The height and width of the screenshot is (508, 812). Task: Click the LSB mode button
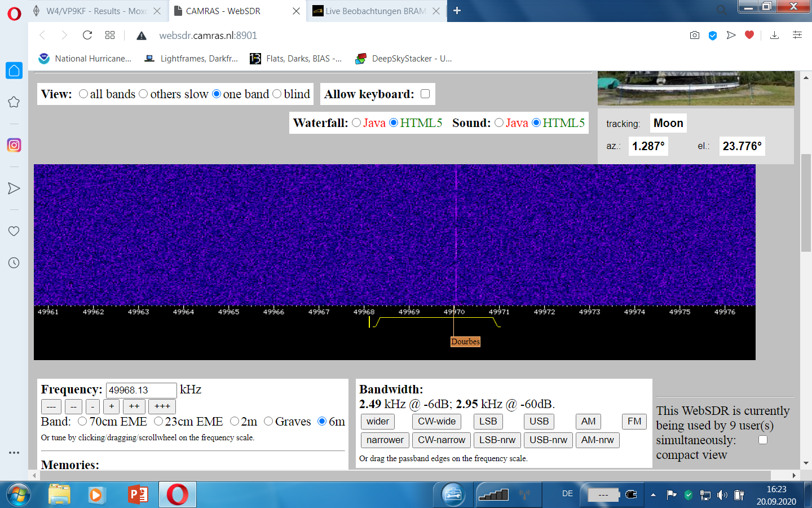(488, 421)
